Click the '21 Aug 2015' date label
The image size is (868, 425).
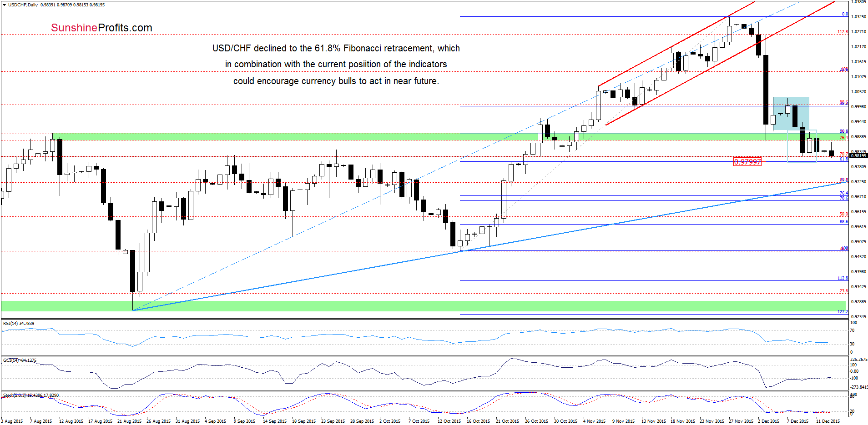click(x=130, y=421)
